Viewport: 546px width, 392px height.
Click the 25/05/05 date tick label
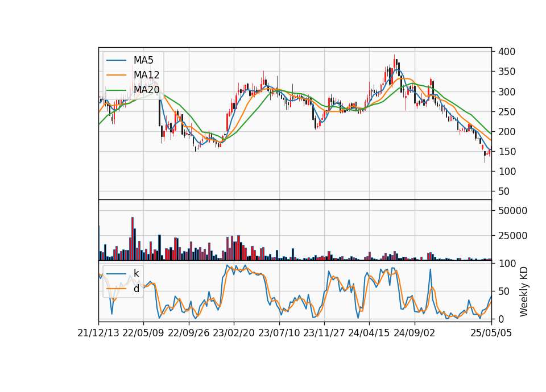(491, 333)
